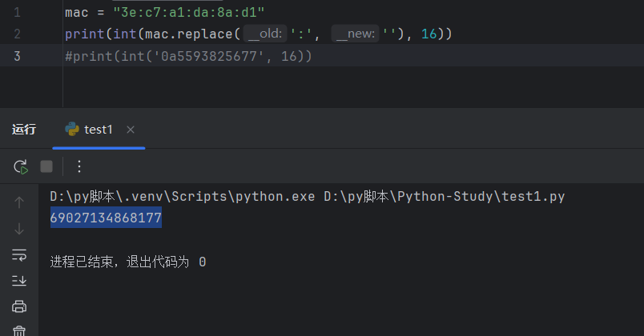Click the 运行 tool window title
Image resolution: width=644 pixels, height=336 pixels.
[x=24, y=130]
